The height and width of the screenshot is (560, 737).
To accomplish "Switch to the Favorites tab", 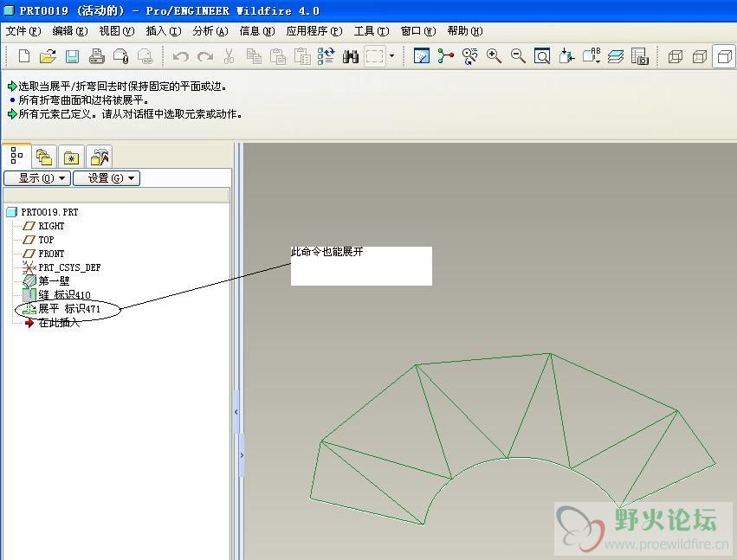I will click(71, 157).
